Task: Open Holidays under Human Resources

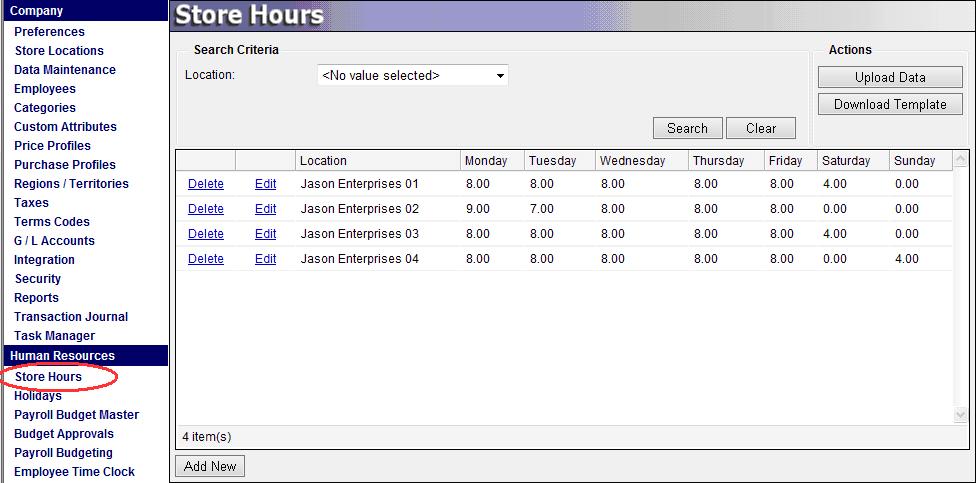Action: click(x=38, y=396)
